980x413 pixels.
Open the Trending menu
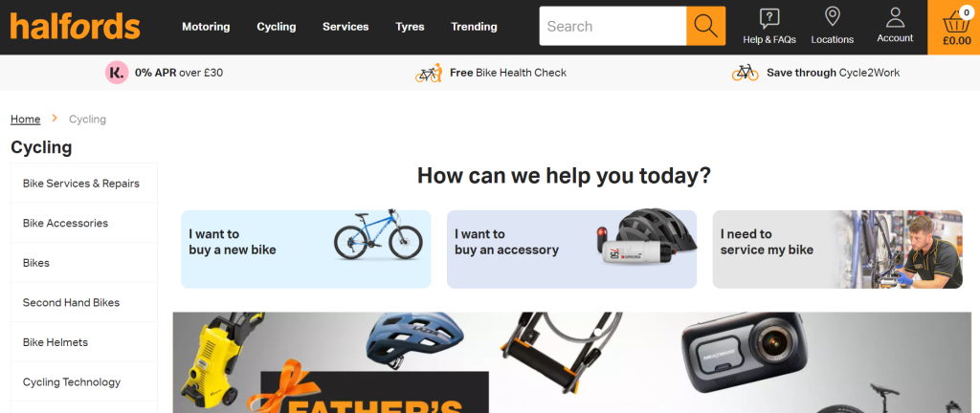pyautogui.click(x=474, y=27)
